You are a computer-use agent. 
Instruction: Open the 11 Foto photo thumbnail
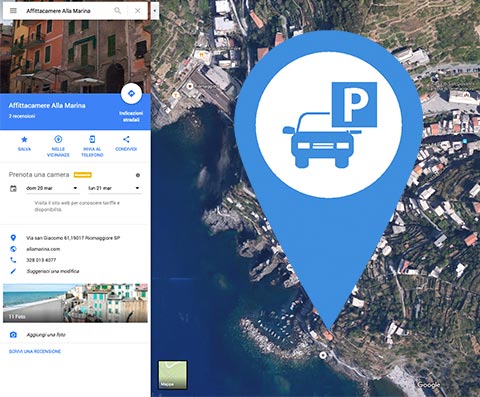[75, 303]
